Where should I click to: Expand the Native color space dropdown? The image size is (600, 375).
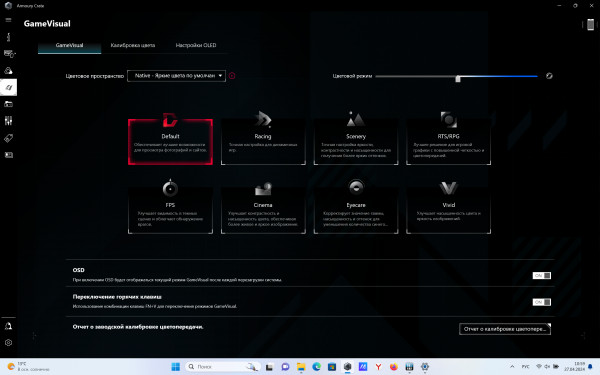[176, 76]
